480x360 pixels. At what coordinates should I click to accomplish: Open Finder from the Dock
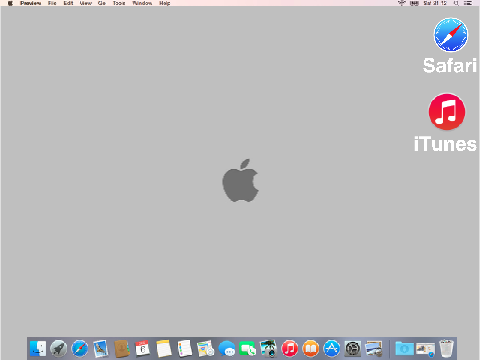[x=38, y=349]
